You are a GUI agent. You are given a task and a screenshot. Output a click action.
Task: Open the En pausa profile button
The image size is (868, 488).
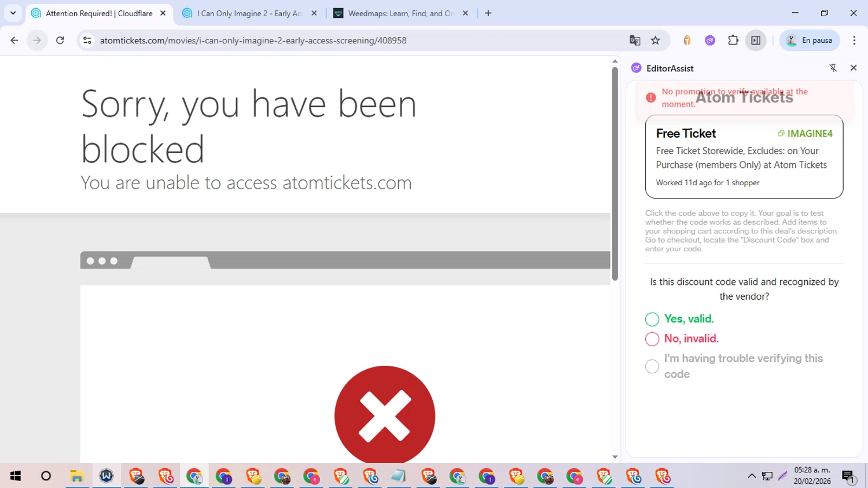pos(810,41)
